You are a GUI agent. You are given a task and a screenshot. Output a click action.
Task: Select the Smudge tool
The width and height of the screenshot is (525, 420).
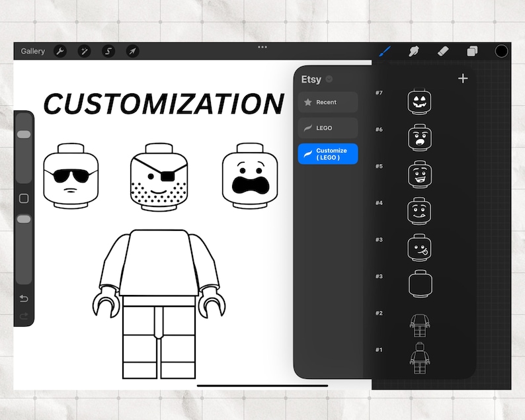pos(413,51)
